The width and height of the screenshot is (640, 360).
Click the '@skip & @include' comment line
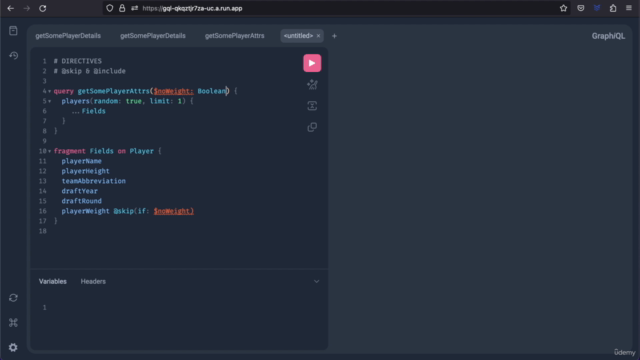pyautogui.click(x=89, y=71)
